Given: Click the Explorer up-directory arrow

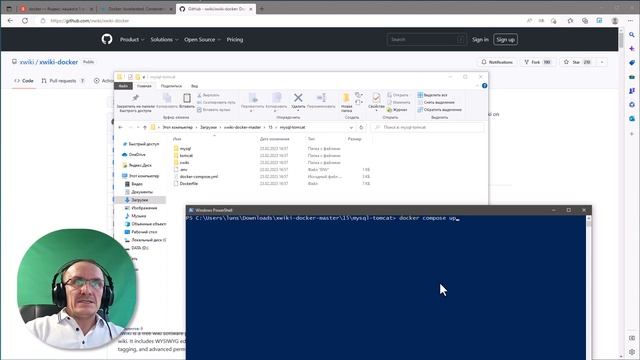Looking at the screenshot, I should (145, 127).
